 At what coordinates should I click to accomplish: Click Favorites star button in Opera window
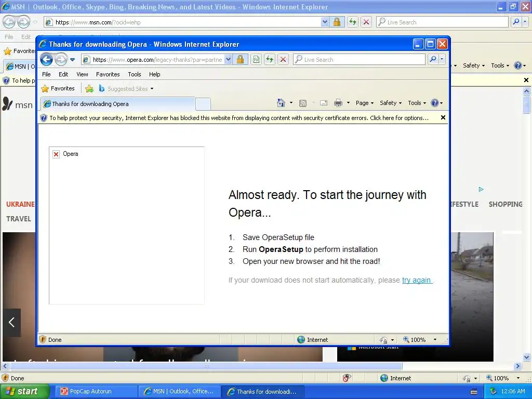tap(58, 88)
